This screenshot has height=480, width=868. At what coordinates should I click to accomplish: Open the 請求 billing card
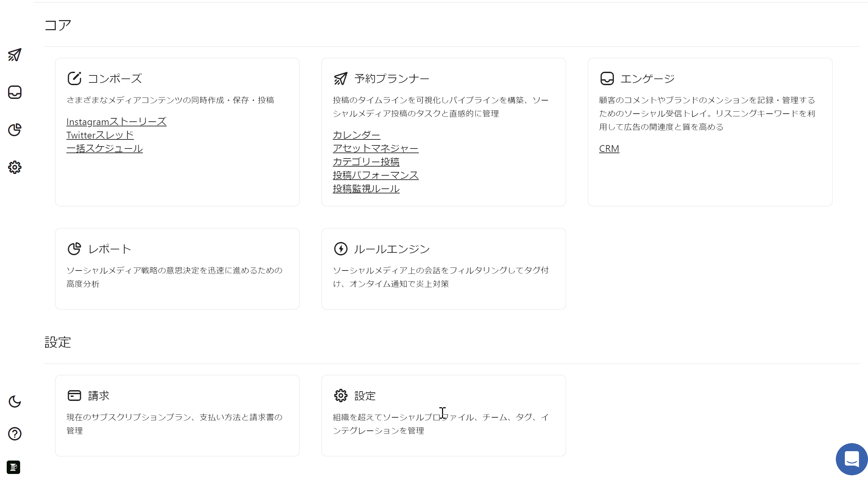[177, 415]
